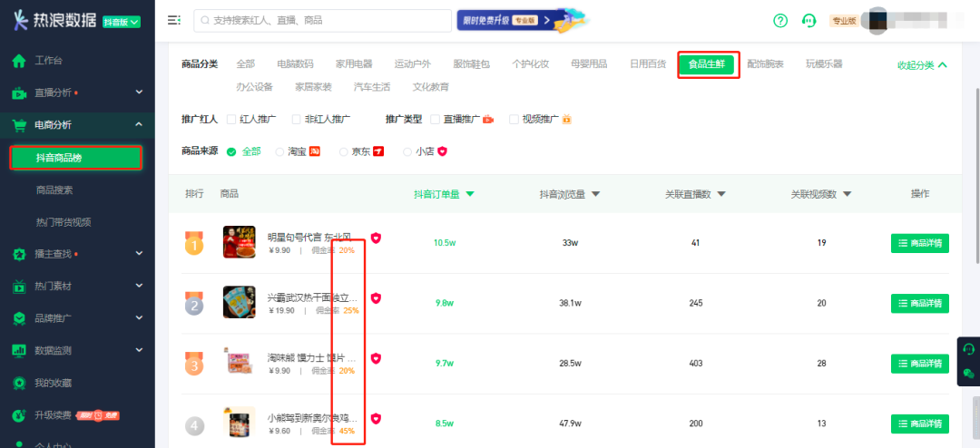Click the 热浪数据 logo
This screenshot has height=448, width=980.
[x=55, y=21]
